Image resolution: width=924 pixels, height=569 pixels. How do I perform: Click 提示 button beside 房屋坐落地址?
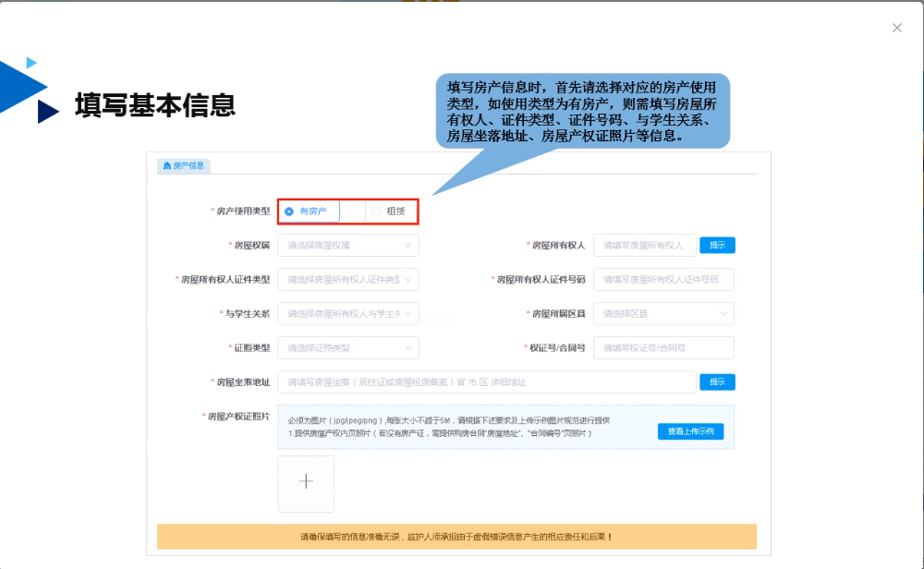pos(717,382)
